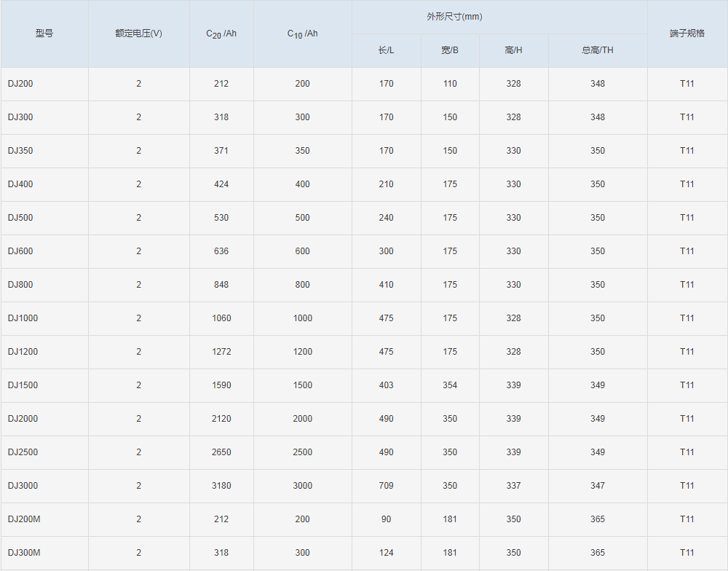Screen dimensions: 728x571
Task: Click the 额定电压(V) column header
Action: pos(138,34)
